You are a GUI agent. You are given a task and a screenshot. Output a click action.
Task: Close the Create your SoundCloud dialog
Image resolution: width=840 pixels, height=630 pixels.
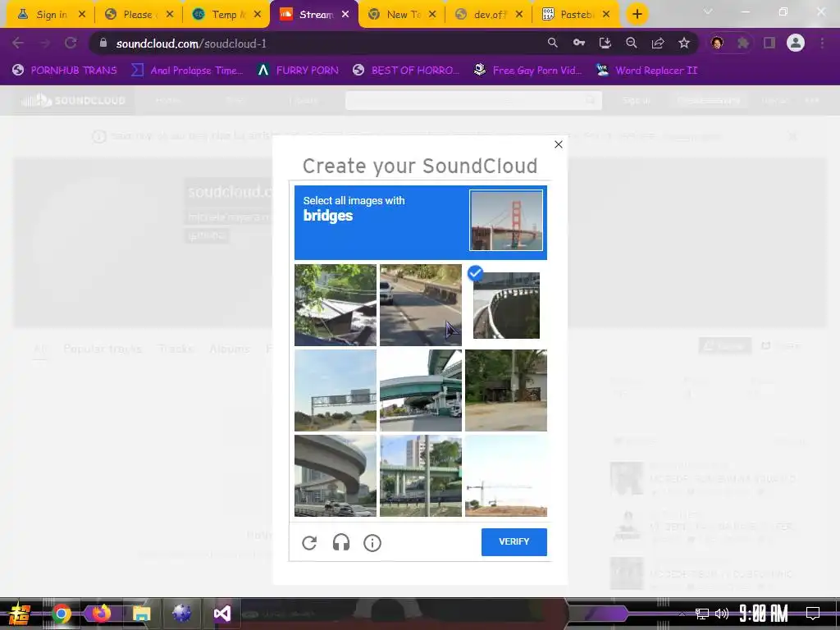(558, 144)
